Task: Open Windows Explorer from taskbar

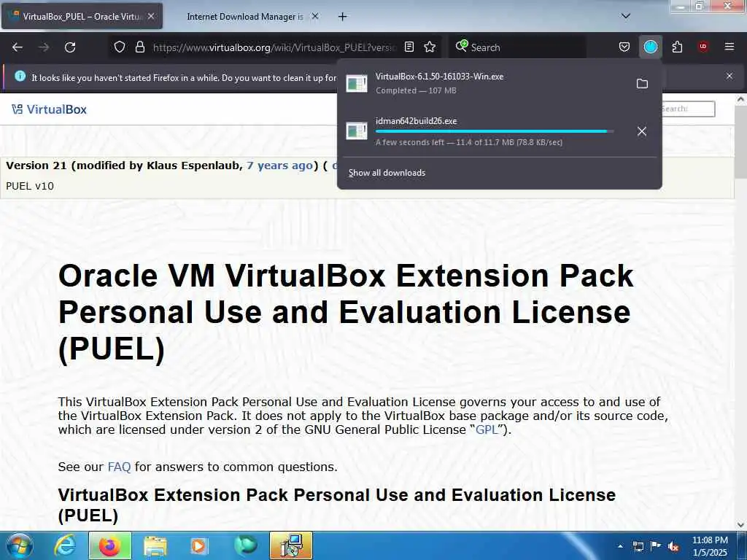Action: point(155,545)
